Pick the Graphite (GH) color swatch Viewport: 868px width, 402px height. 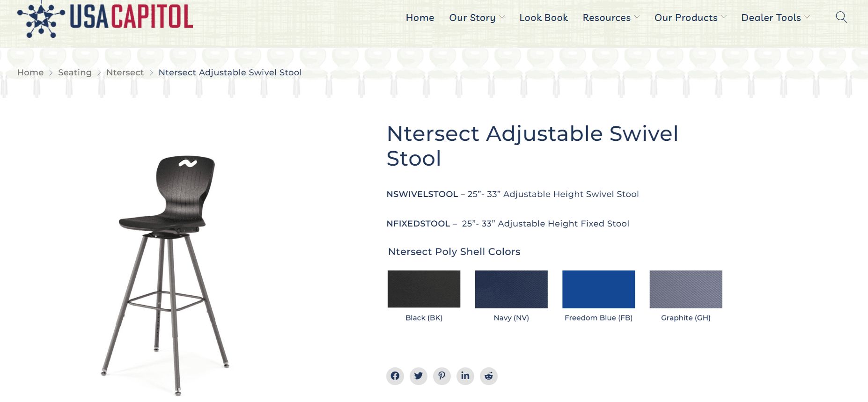(x=685, y=289)
